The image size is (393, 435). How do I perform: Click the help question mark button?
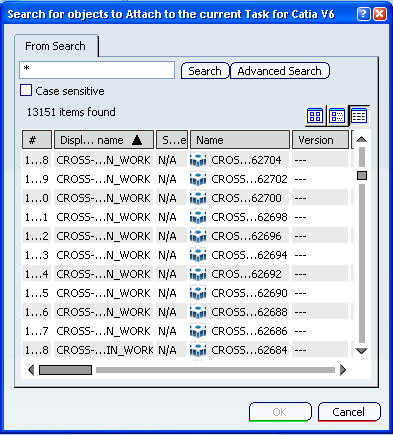[363, 14]
